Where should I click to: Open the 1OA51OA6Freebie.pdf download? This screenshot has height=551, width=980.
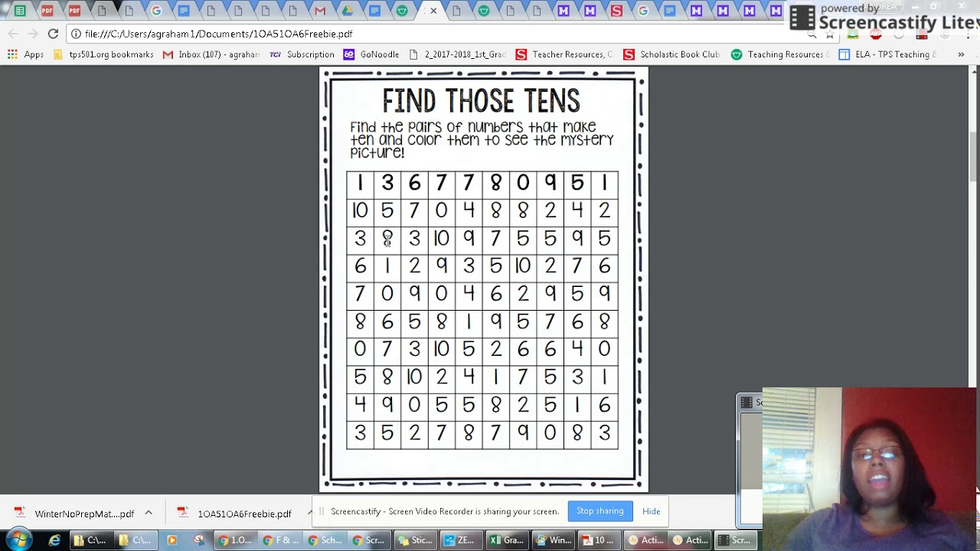(x=237, y=514)
